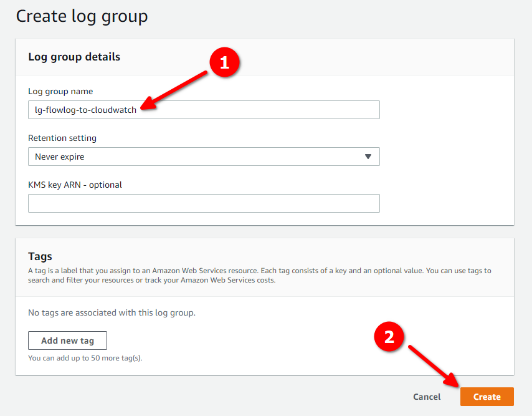The width and height of the screenshot is (532, 416).
Task: Click the No tags are associated message
Action: pyautogui.click(x=112, y=312)
